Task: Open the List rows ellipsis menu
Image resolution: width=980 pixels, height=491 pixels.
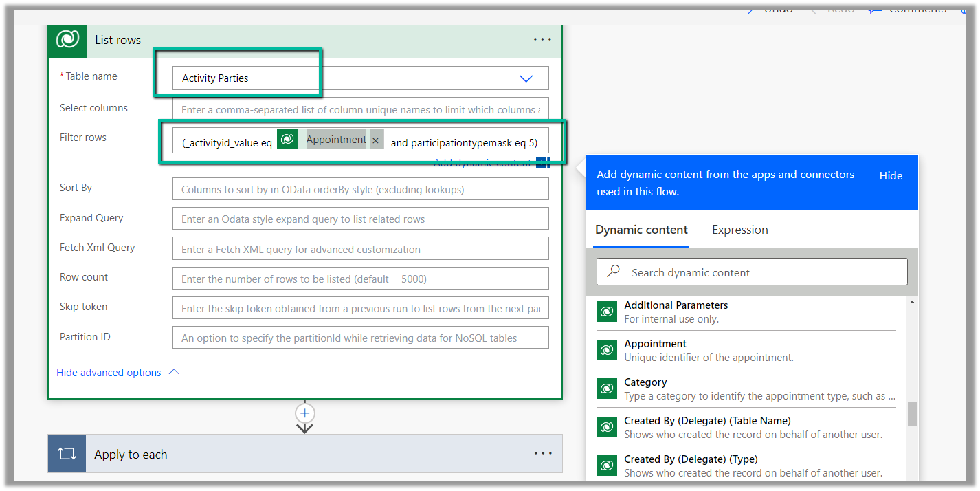Action: [542, 40]
